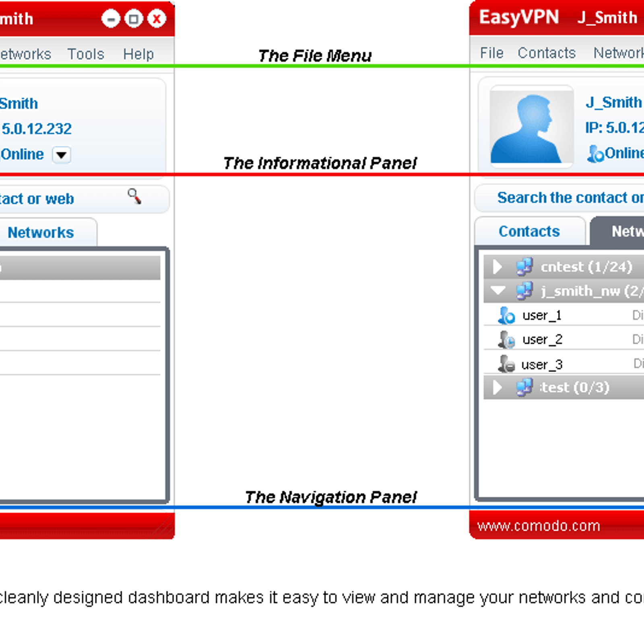This screenshot has height=644, width=644.
Task: Click the Online status icon in right window
Action: pos(595,153)
